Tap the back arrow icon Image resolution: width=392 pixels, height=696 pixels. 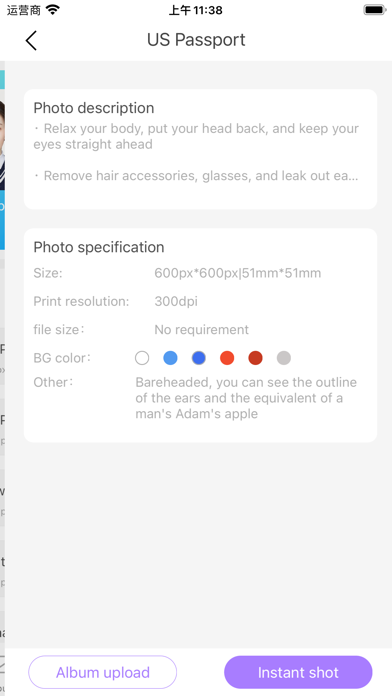31,40
